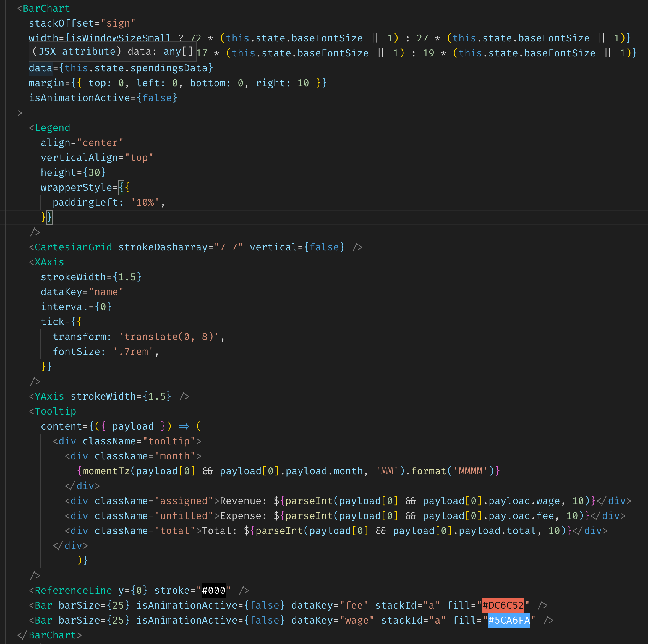
Task: Click the ReferenceLine tag name
Action: [x=73, y=590]
